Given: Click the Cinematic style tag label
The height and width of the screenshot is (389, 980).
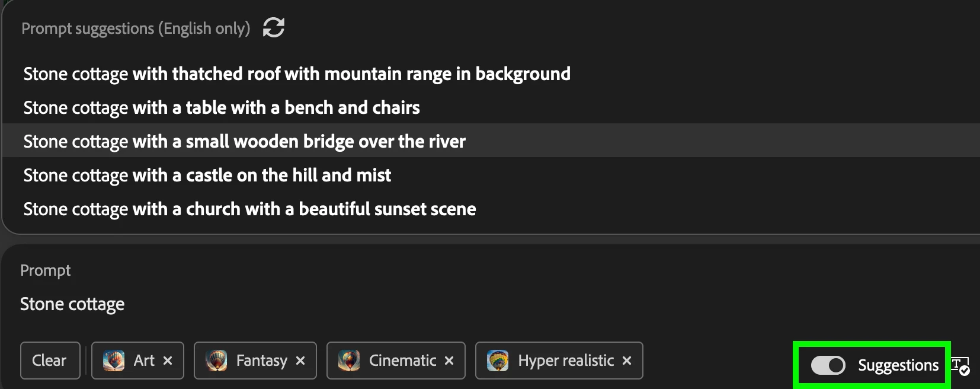Looking at the screenshot, I should [402, 361].
